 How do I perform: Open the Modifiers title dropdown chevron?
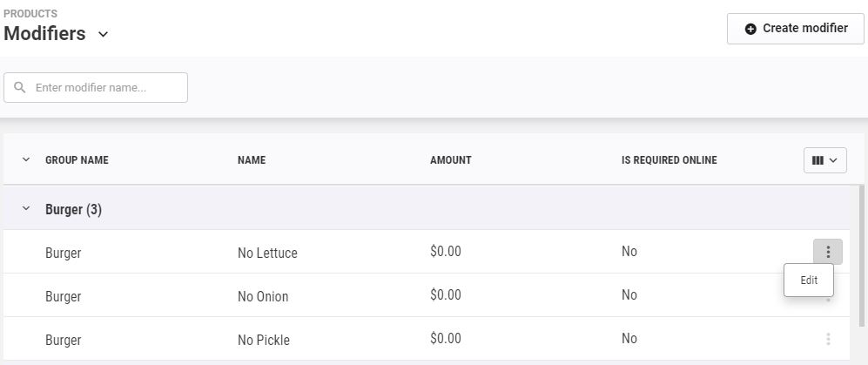click(103, 34)
